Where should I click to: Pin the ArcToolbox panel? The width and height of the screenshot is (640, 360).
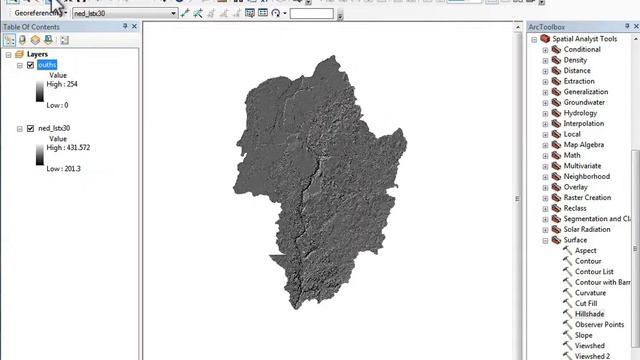click(627, 27)
